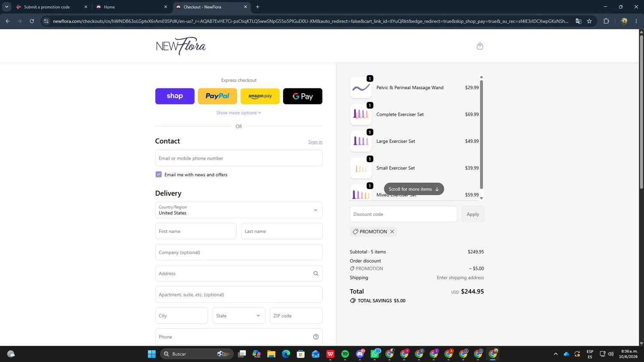
Task: Reload the checkout page
Action: click(x=32, y=21)
